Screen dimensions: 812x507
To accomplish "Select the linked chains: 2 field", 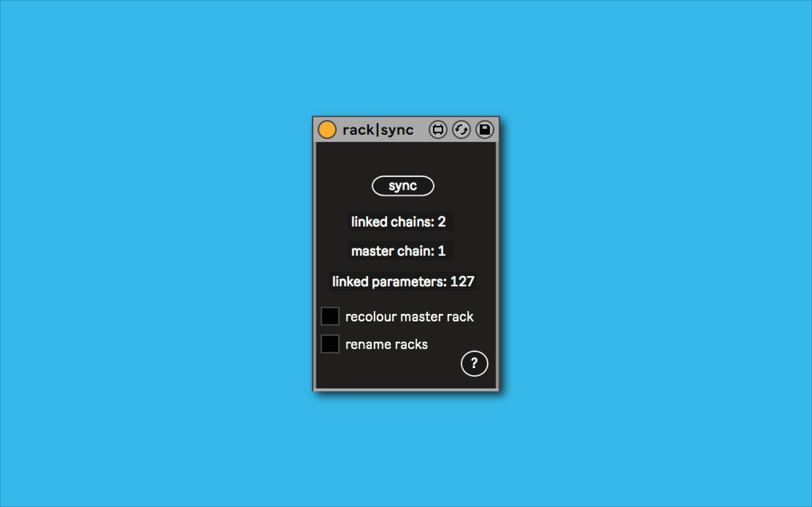I will [x=400, y=222].
